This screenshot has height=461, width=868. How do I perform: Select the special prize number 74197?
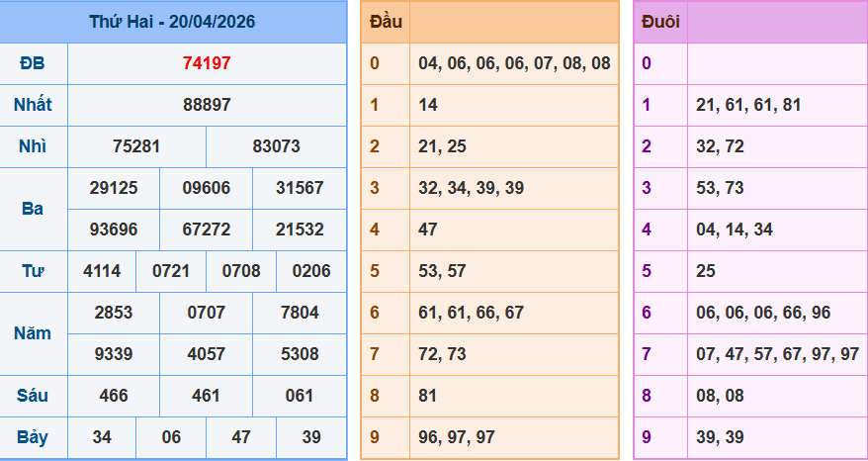click(207, 63)
